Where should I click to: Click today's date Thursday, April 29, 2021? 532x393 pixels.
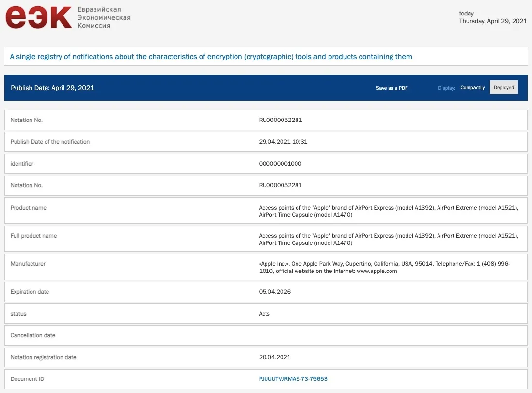[493, 21]
